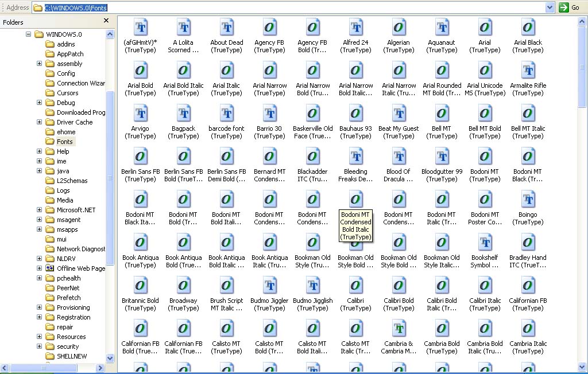Select the Bradley Hand ITC font icon
This screenshot has width=588, height=374.
click(528, 243)
